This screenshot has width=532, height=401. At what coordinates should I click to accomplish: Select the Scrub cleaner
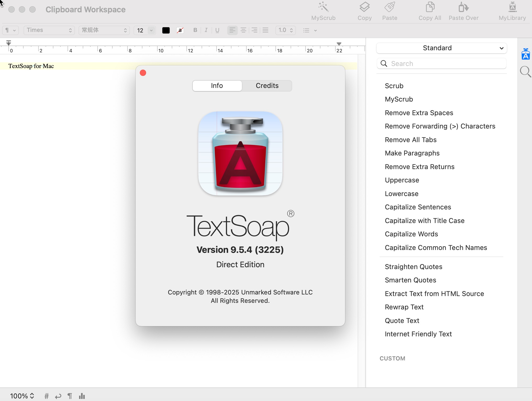[x=394, y=86]
